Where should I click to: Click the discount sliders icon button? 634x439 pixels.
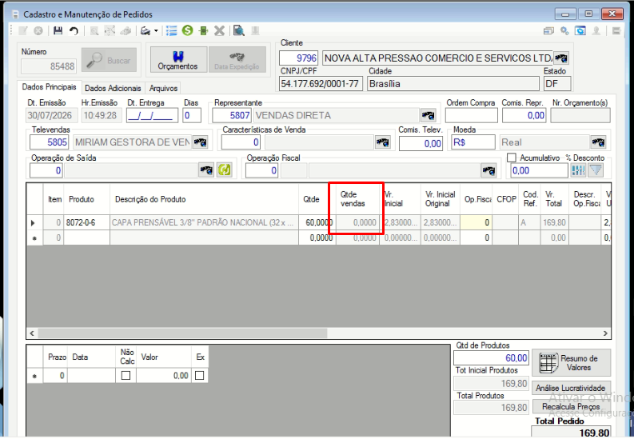pyautogui.click(x=578, y=171)
